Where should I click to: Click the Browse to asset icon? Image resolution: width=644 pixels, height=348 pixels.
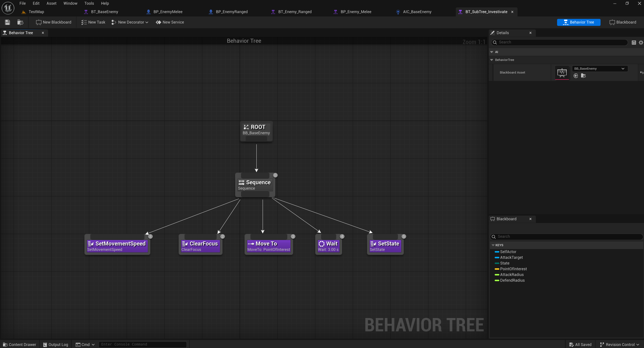click(20, 22)
